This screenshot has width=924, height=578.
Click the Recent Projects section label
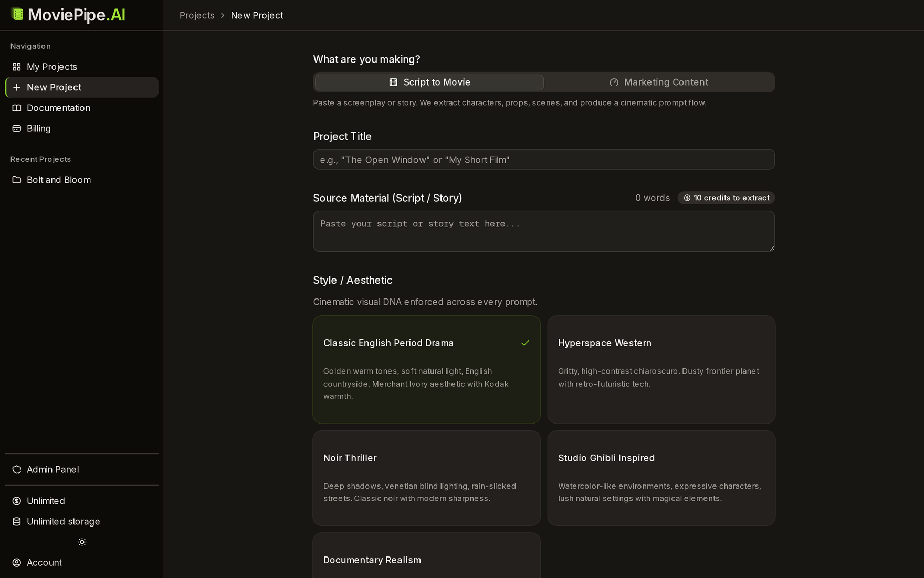tap(40, 159)
